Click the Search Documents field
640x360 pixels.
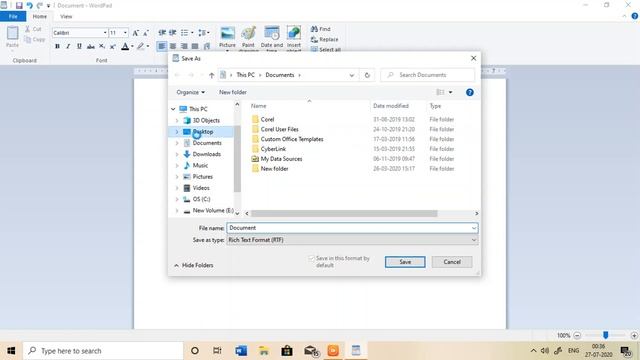tap(428, 75)
